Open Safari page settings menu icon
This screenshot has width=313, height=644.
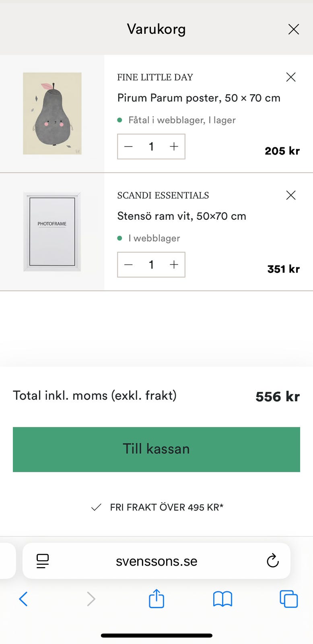pyautogui.click(x=43, y=561)
